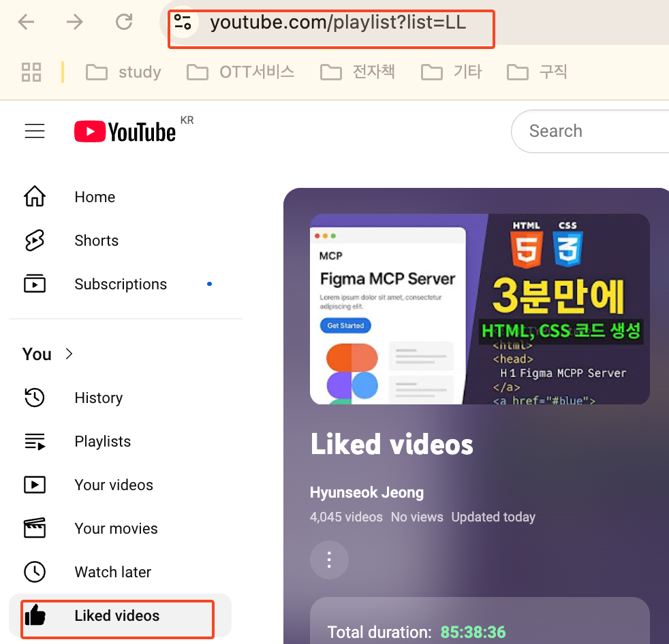Open the playlist three-dot options menu
The width and height of the screenshot is (669, 644).
[329, 560]
